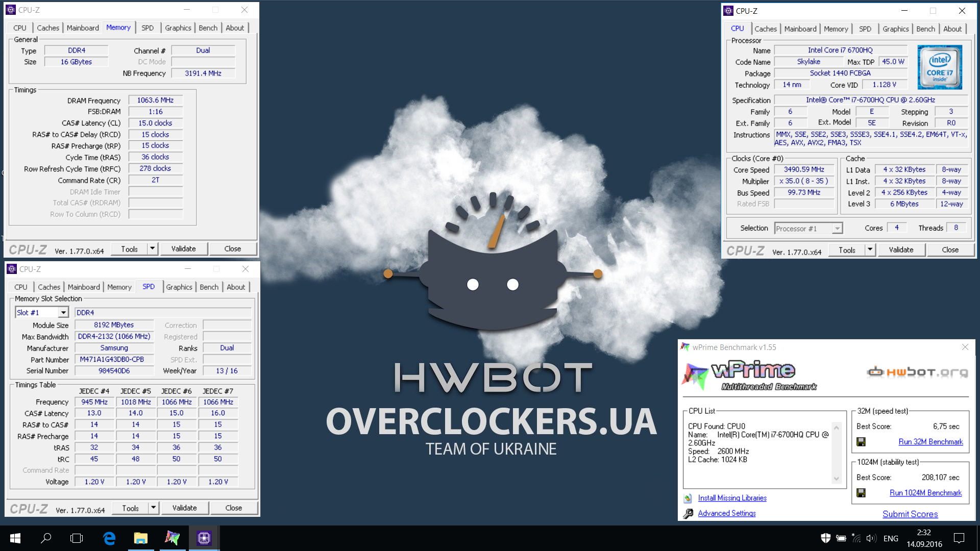
Task: Open network Wi-Fi tray icon
Action: (x=856, y=538)
